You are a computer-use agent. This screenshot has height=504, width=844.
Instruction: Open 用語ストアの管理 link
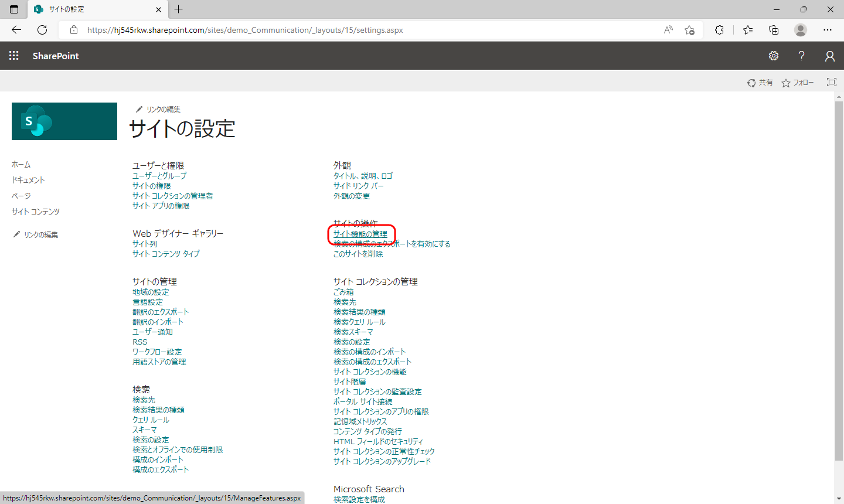[159, 362]
